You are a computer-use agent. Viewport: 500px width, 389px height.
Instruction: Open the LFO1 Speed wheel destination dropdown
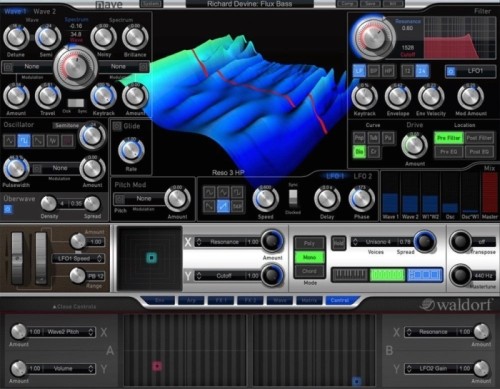pos(77,258)
